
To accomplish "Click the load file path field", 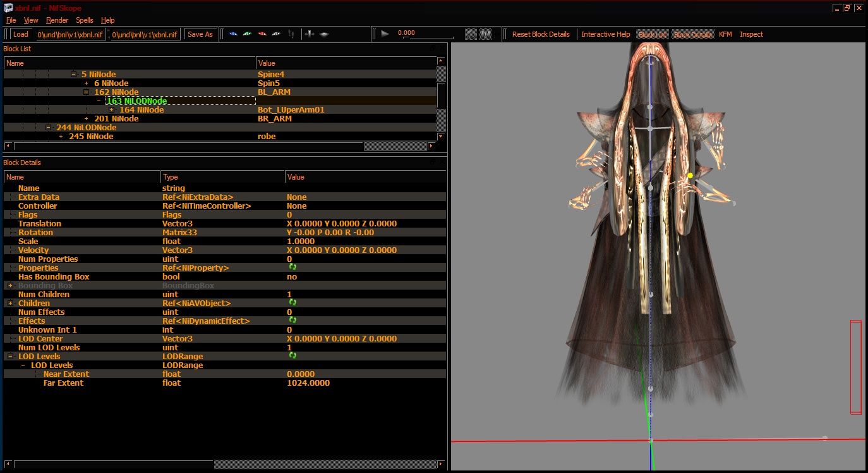I will [x=70, y=34].
